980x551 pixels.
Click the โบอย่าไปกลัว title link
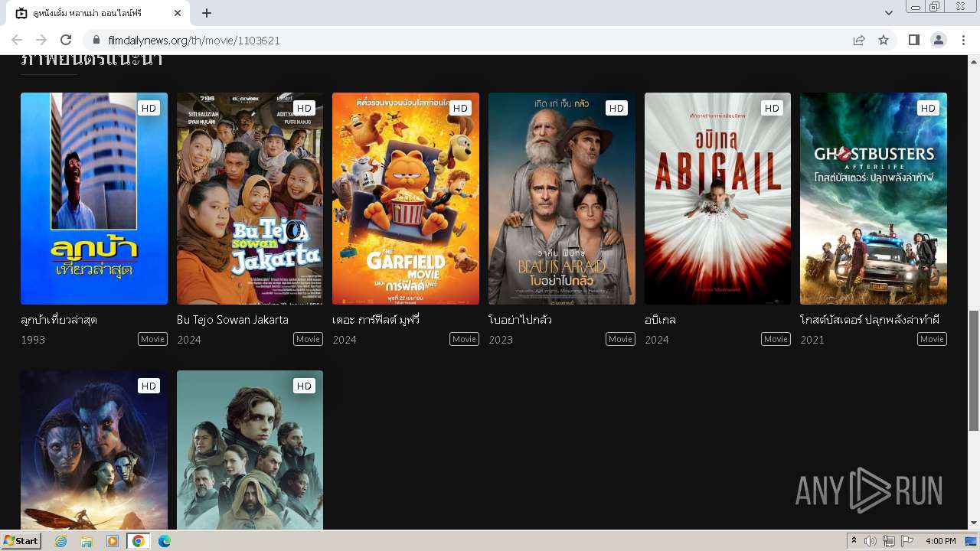click(520, 320)
